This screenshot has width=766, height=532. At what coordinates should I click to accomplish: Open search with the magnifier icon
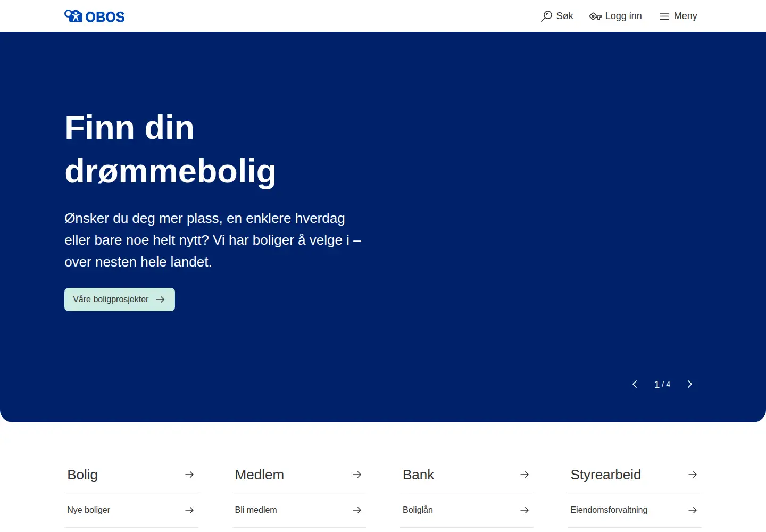click(546, 16)
